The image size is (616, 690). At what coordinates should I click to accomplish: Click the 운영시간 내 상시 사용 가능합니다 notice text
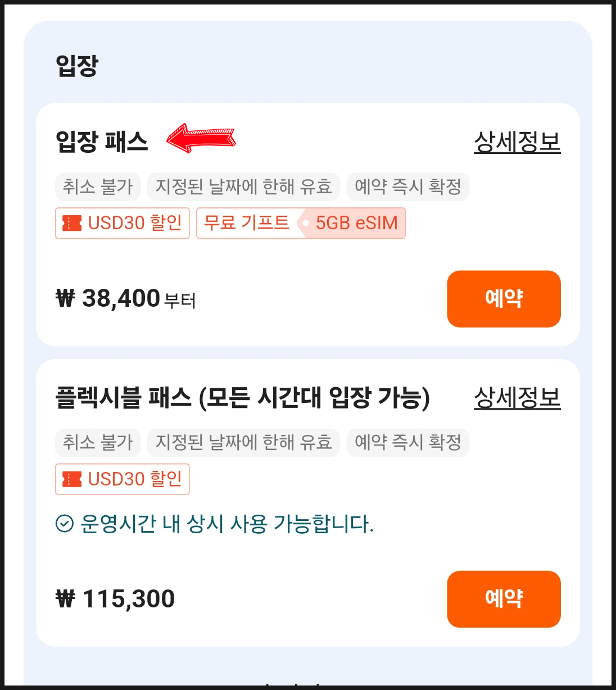pos(227,524)
